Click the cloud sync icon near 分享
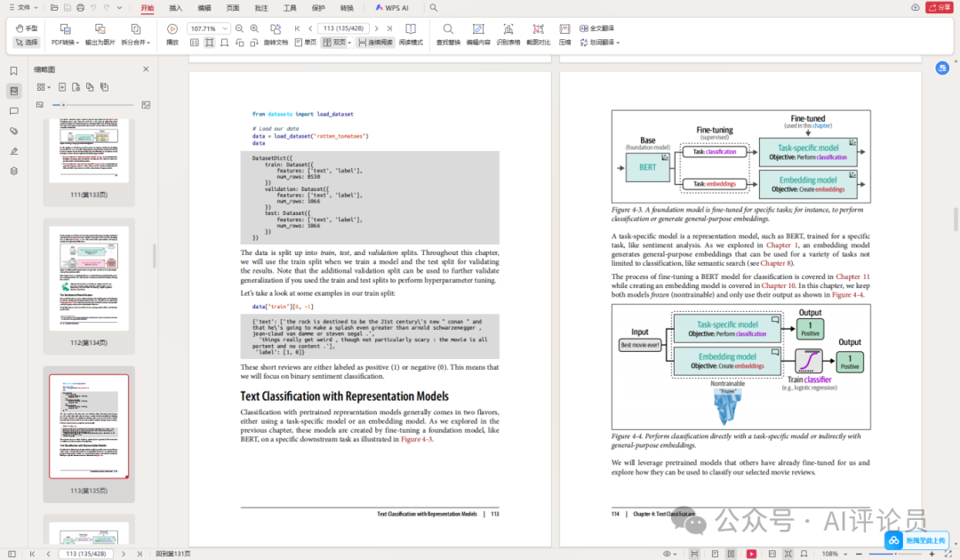 click(916, 7)
